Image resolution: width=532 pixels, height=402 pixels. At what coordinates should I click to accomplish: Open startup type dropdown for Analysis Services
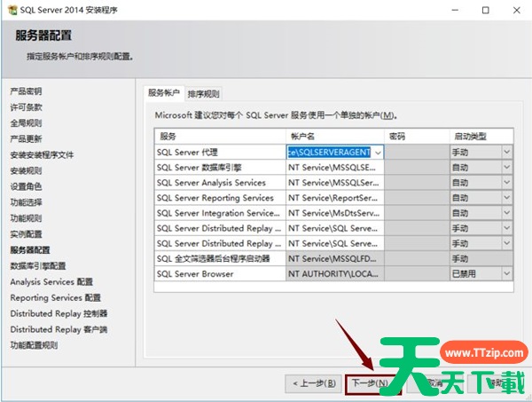(x=507, y=183)
